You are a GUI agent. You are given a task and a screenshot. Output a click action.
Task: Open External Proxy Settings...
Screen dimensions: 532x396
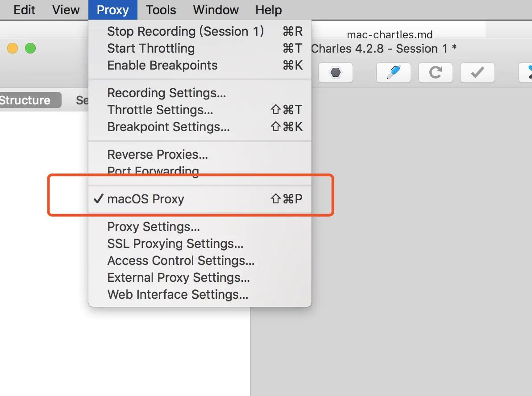coord(200,277)
